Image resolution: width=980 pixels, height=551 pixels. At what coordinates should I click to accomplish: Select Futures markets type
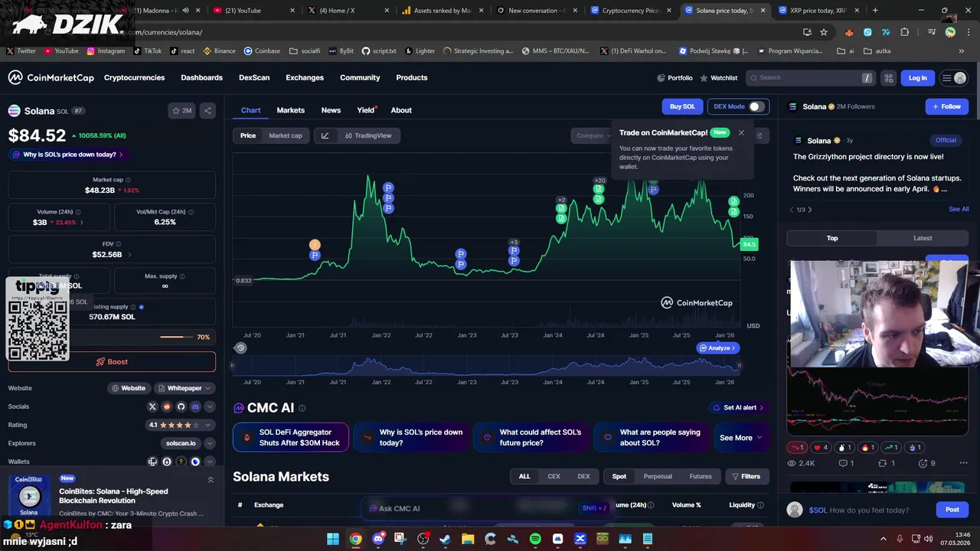701,476
